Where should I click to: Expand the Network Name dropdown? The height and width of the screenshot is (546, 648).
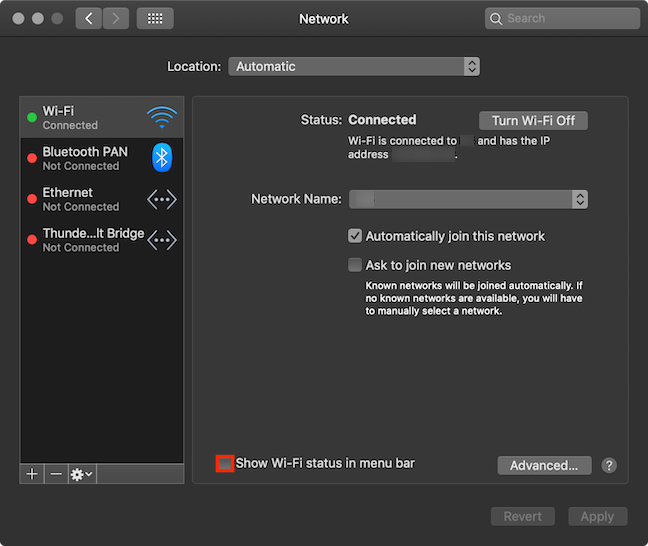[468, 199]
